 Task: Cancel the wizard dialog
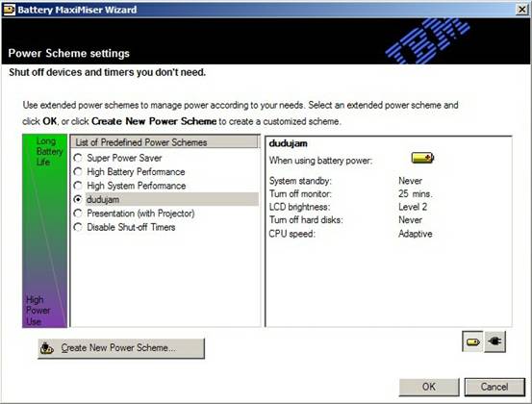tap(494, 387)
